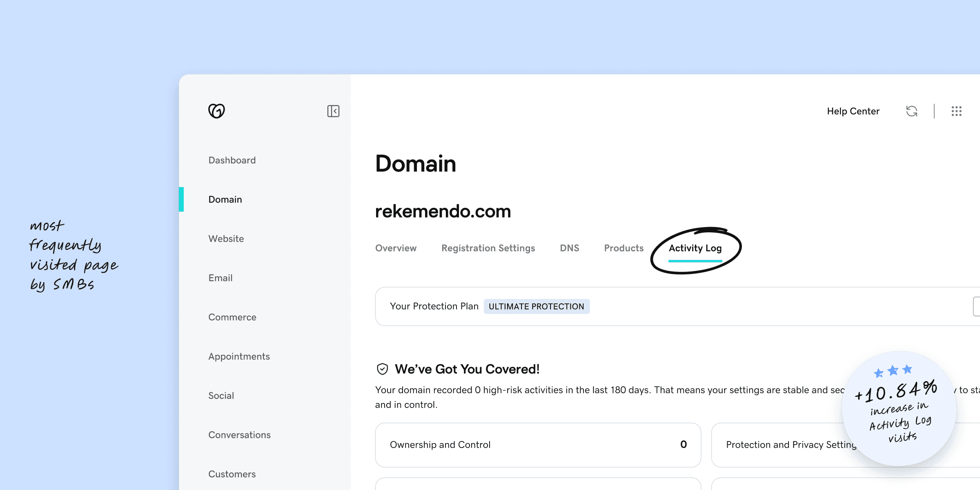Navigate to Appointments in sidebar
The image size is (980, 490).
tap(239, 356)
